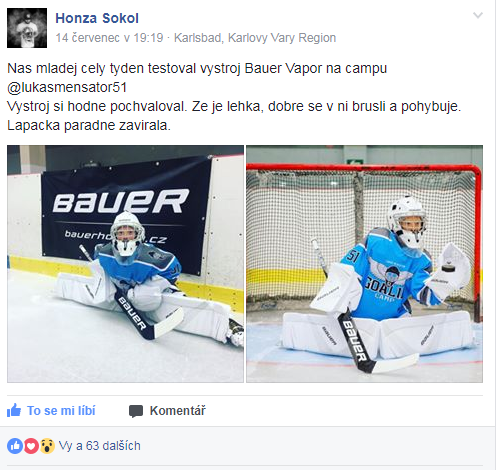Click the white catching glove holding the puck
Image resolution: width=496 pixels, height=470 pixels.
tap(450, 270)
